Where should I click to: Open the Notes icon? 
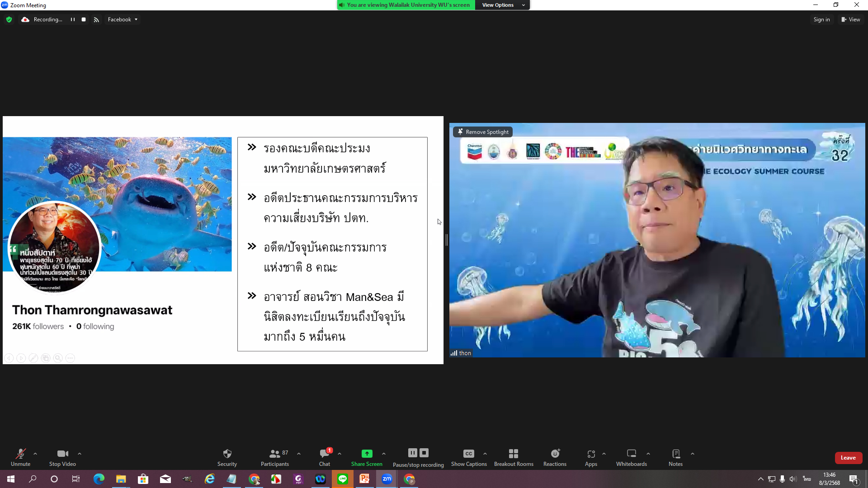pos(675,454)
